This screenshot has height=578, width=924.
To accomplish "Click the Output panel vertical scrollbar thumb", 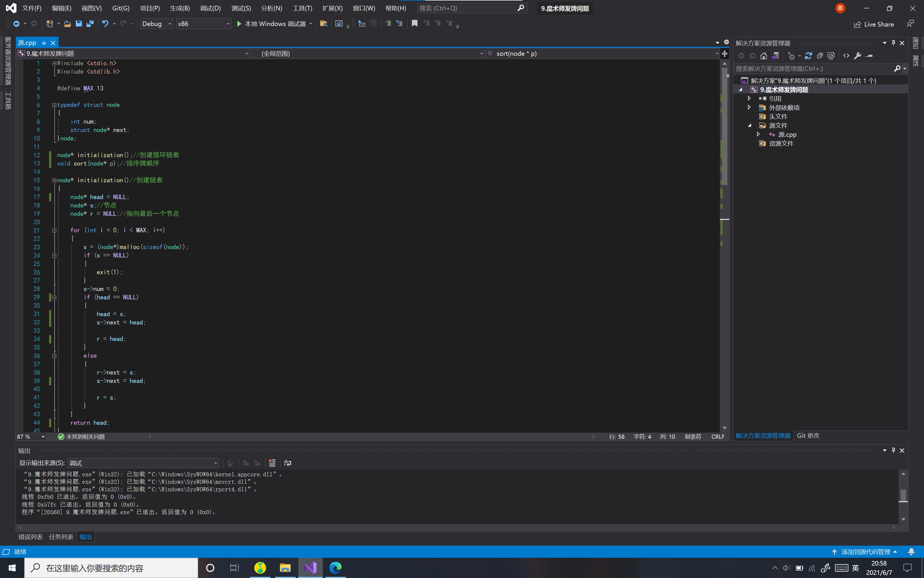I will pyautogui.click(x=903, y=495).
